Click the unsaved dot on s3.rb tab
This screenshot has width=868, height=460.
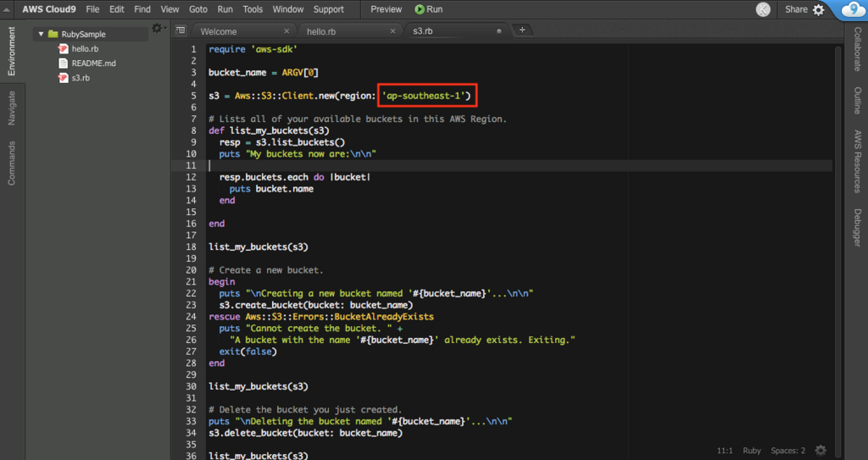[498, 31]
